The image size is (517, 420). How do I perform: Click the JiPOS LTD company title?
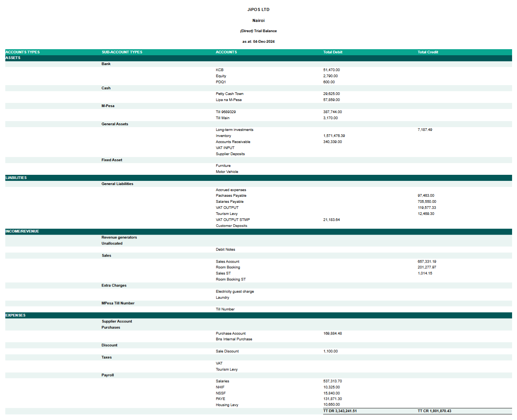(x=258, y=9)
